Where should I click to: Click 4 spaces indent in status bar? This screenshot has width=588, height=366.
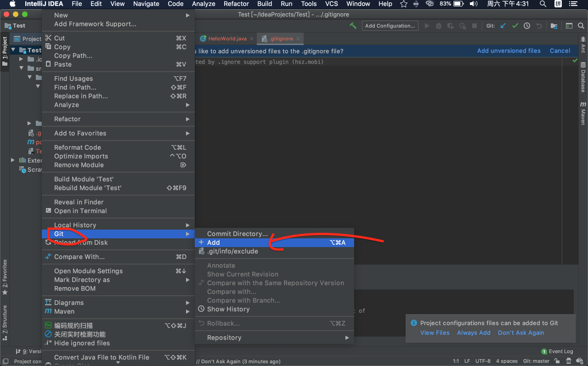(507, 361)
